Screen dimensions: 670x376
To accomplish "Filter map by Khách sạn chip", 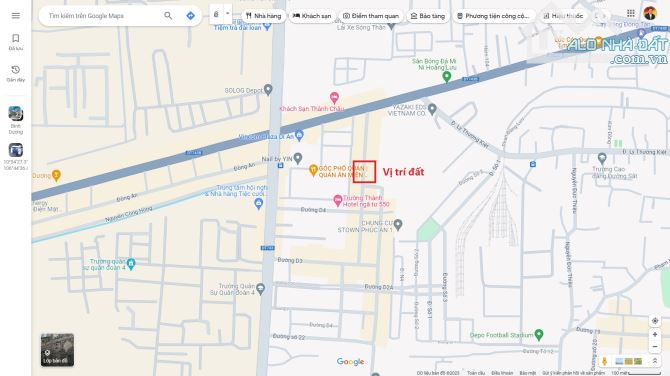I will [312, 16].
